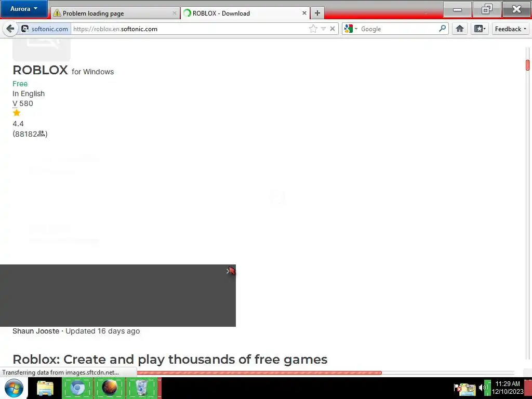This screenshot has width=532, height=399.
Task: Click the 'Free' license label
Action: (20, 84)
